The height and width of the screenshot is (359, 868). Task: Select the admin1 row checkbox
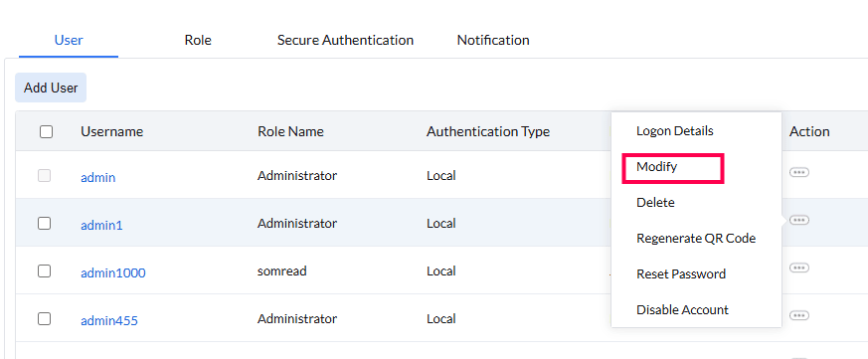click(x=45, y=224)
